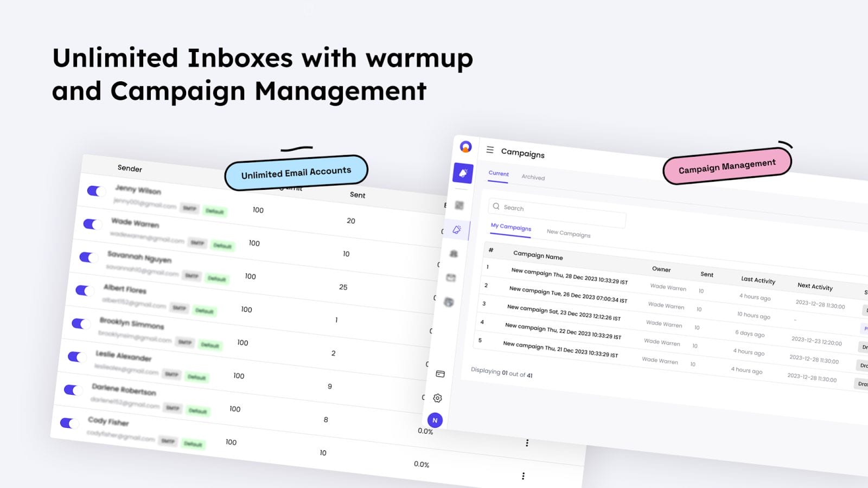This screenshot has width=868, height=488.
Task: Open the mail inbox icon in sidebar
Action: coord(451,278)
